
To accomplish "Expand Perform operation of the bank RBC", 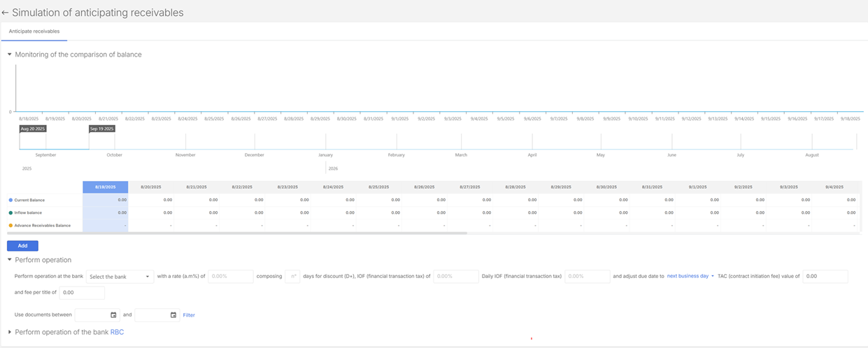I will coord(10,332).
